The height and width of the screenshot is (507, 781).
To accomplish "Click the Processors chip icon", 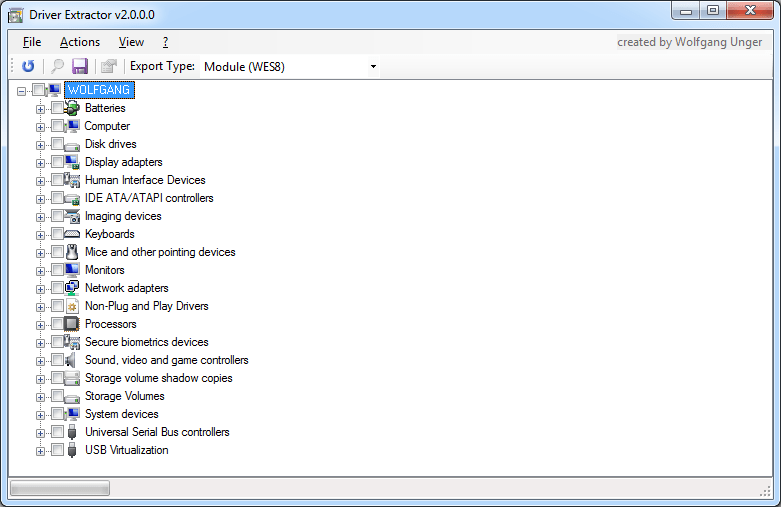I will (x=72, y=324).
